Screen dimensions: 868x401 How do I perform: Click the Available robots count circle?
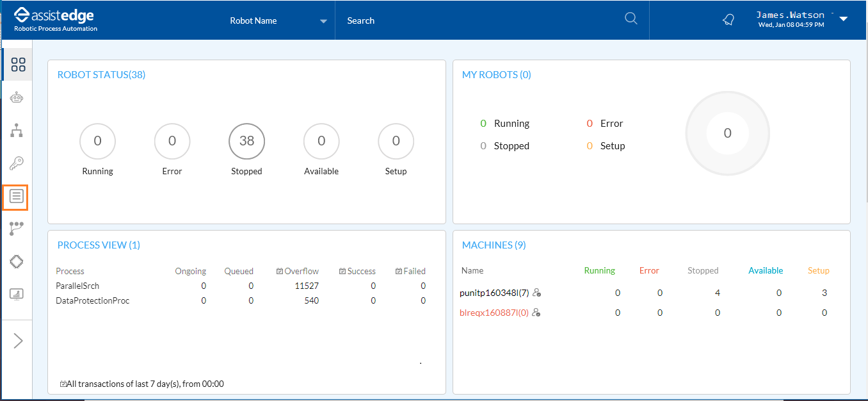pyautogui.click(x=321, y=142)
